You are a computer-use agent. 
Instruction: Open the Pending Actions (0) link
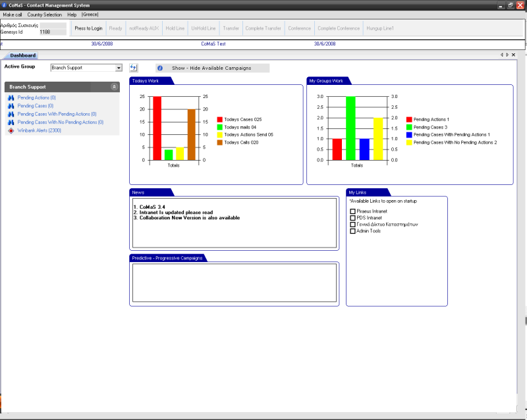[x=37, y=98]
